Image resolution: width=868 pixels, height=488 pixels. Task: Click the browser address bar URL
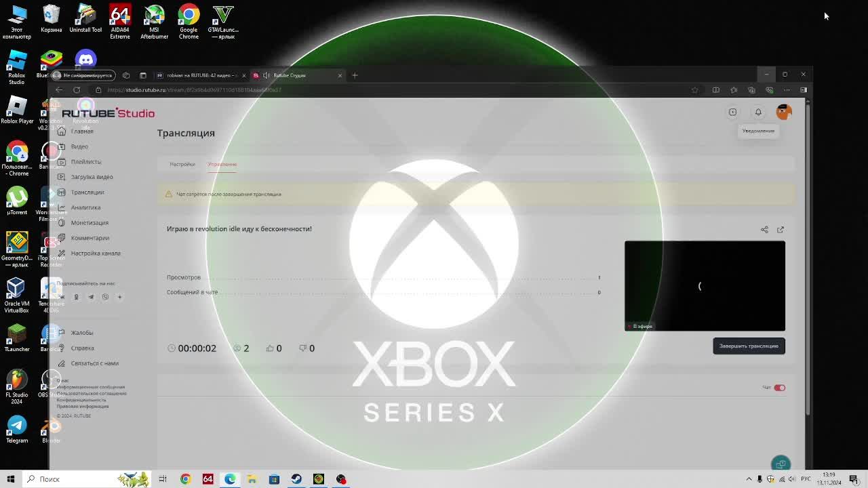click(194, 90)
